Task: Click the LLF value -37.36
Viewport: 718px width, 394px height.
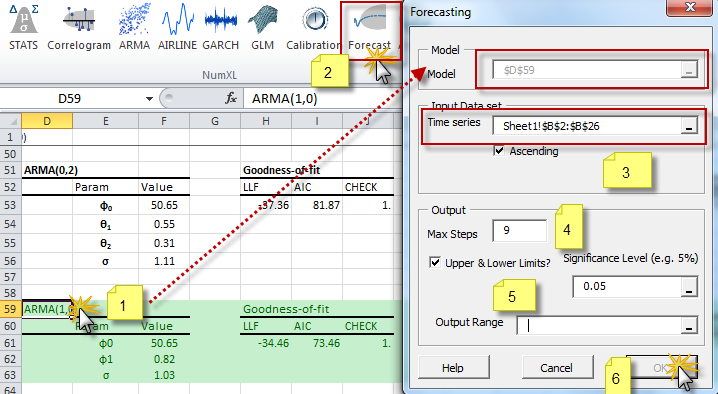Action: tap(266, 205)
